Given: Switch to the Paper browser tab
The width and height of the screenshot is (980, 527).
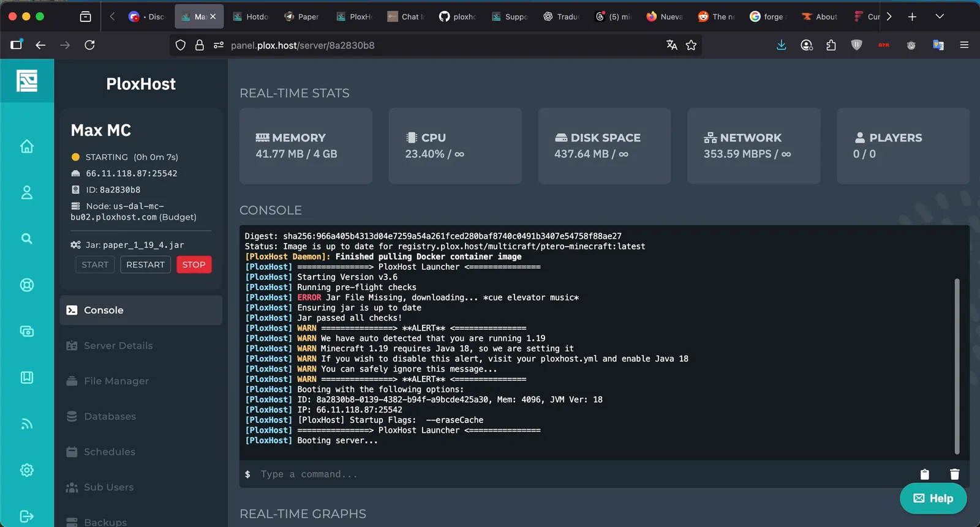Looking at the screenshot, I should point(301,17).
